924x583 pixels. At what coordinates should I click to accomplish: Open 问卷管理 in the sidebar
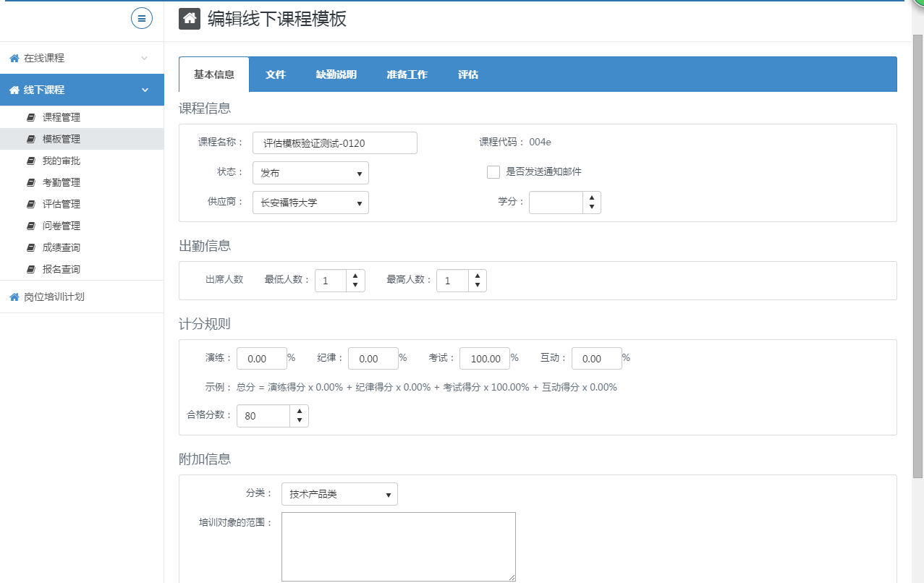click(x=62, y=226)
